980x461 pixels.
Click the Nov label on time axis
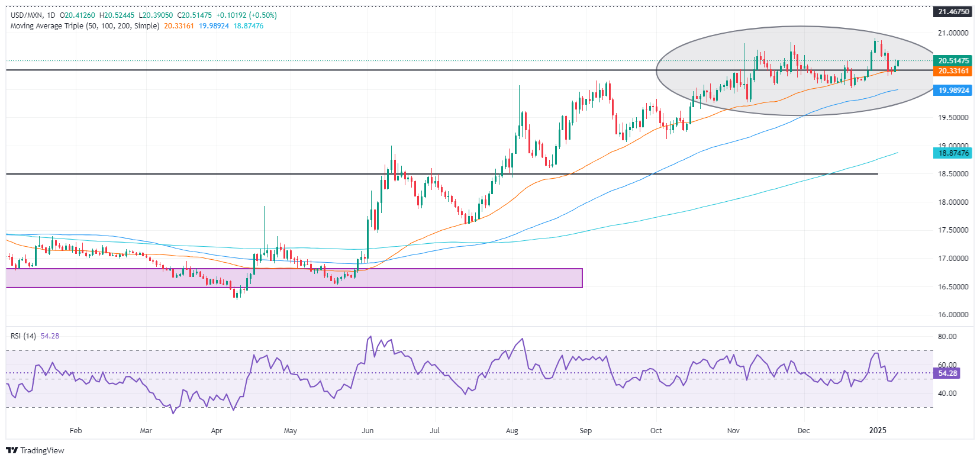click(733, 431)
